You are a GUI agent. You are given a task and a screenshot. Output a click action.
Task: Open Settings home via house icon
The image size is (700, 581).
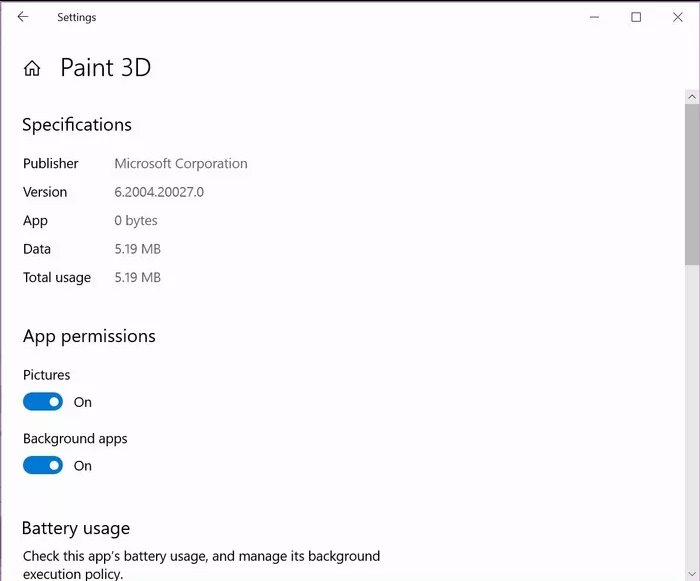(32, 68)
